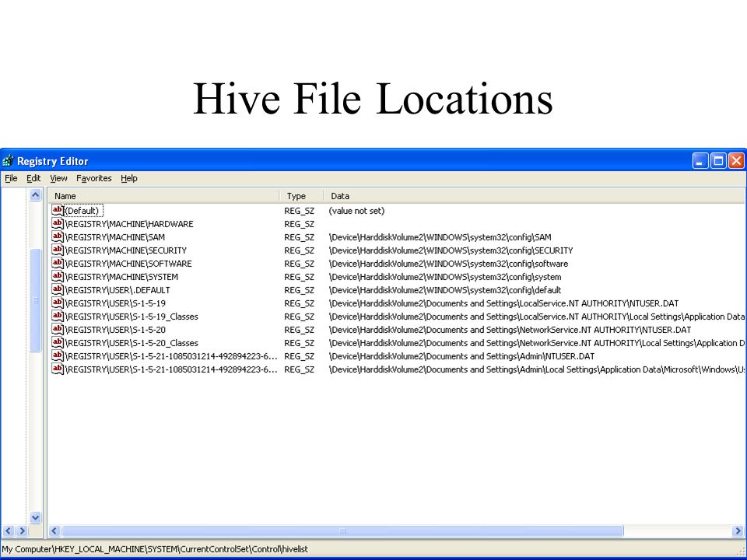The height and width of the screenshot is (560, 747).
Task: Click the icon of the Admin\Local Settings row
Action: click(57, 369)
